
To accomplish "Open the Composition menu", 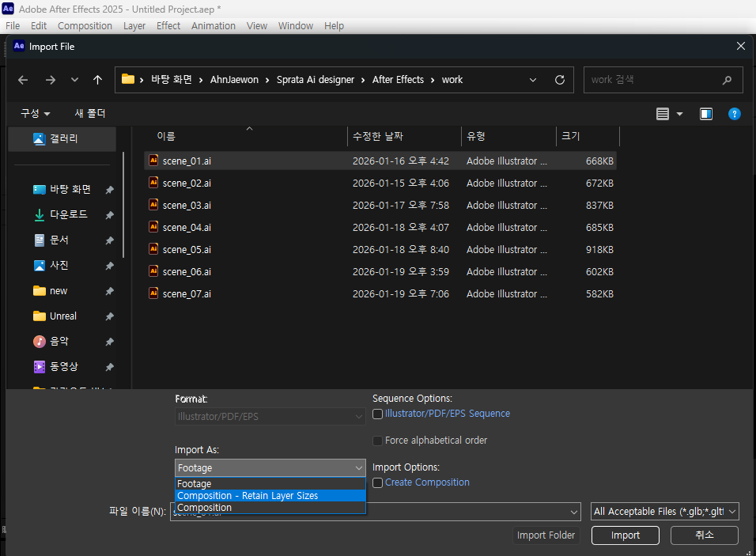I will click(85, 26).
